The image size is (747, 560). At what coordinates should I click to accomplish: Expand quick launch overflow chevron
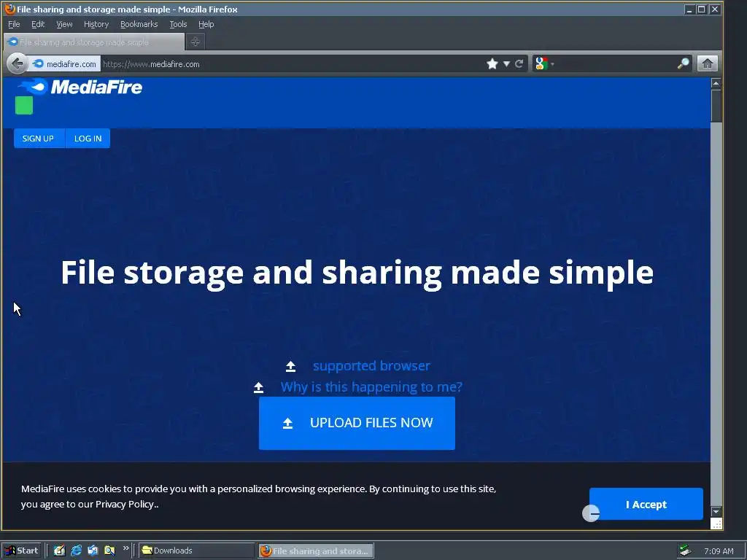tap(125, 548)
